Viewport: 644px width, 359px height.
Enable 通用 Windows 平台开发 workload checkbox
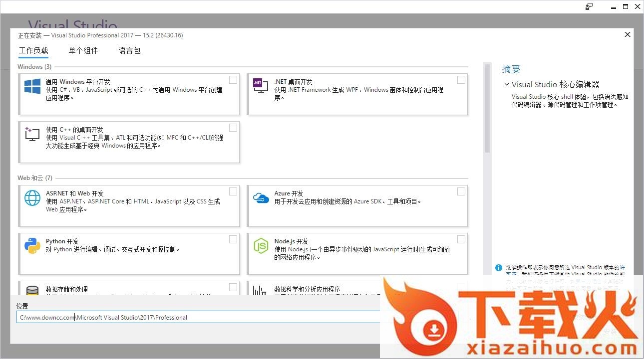(233, 80)
